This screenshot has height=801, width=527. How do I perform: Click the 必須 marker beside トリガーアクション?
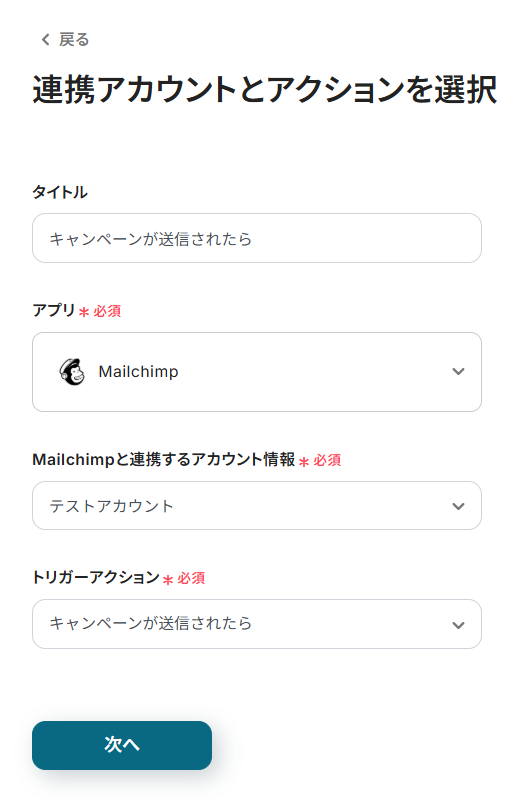pos(191,578)
